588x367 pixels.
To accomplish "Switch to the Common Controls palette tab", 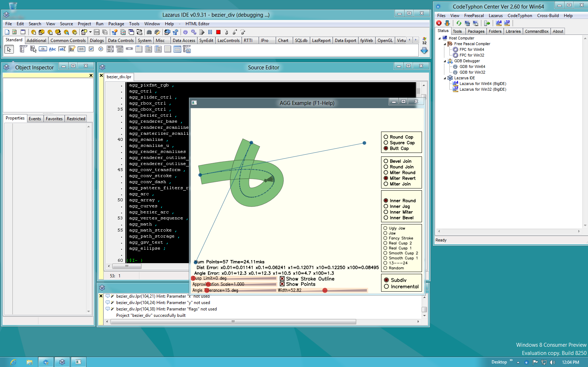I will click(x=68, y=41).
